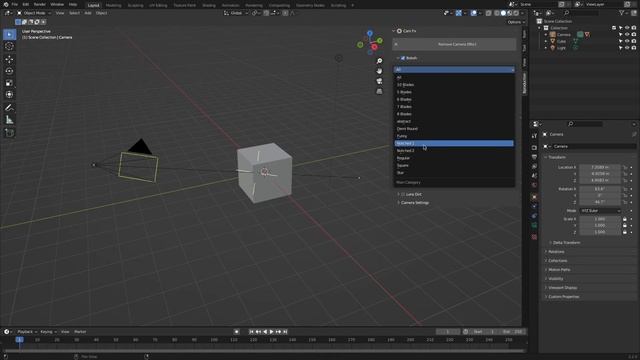Click the timeline End frame field
Viewport: 640px width, 360px height.
(513, 332)
